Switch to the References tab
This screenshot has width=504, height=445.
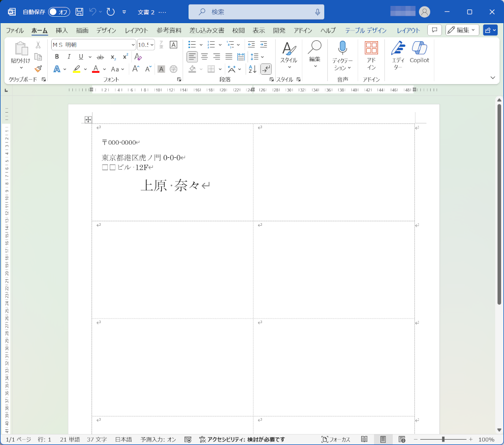[169, 30]
